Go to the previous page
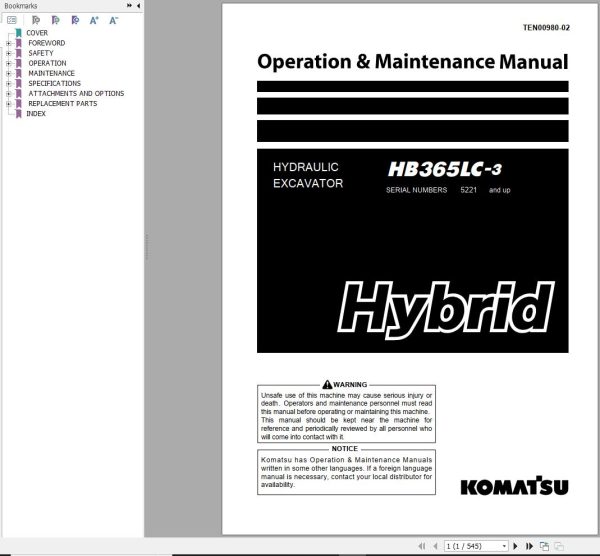 435,546
